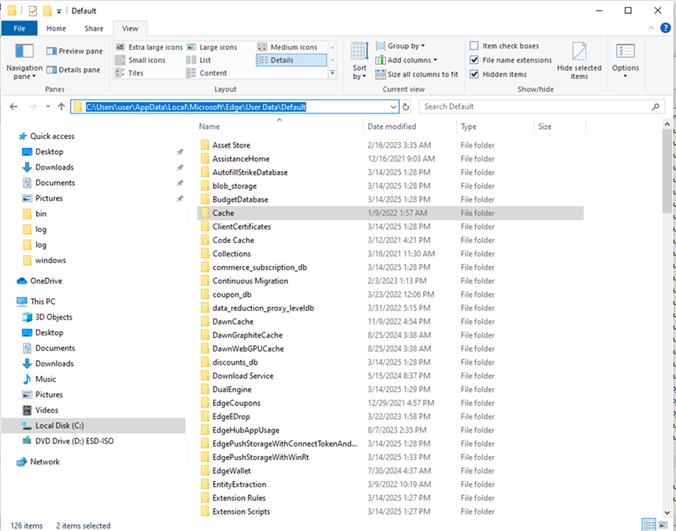Image resolution: width=676 pixels, height=531 pixels.
Task: Switch to the Home ribbon tab
Action: tap(56, 28)
